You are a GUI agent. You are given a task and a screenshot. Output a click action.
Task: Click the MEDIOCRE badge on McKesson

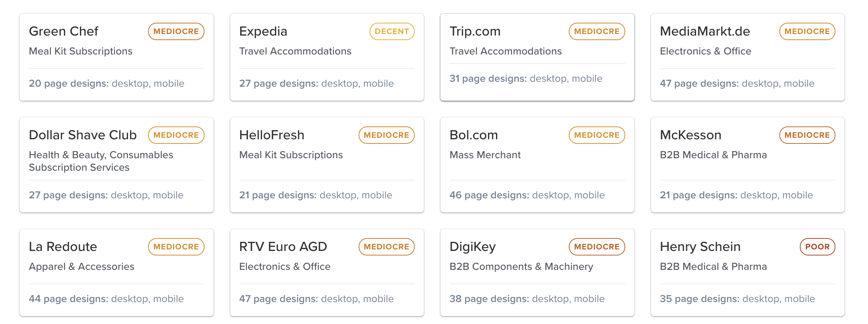[807, 135]
